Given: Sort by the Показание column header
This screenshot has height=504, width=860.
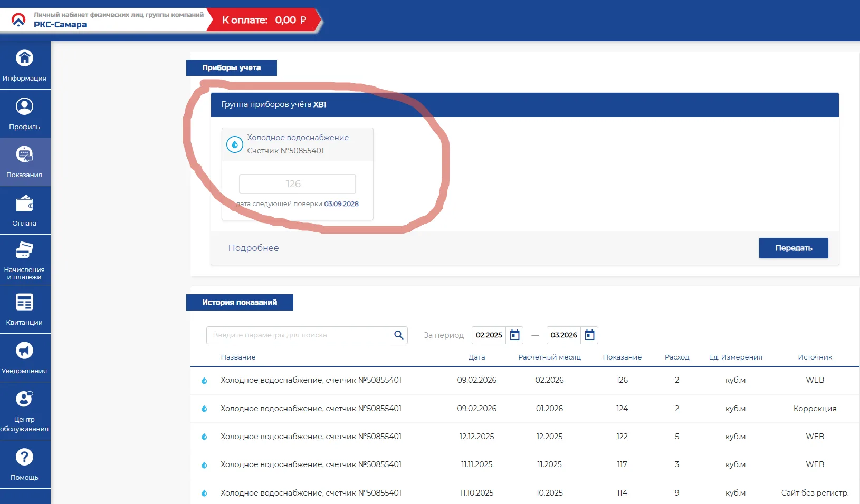Looking at the screenshot, I should click(x=622, y=357).
